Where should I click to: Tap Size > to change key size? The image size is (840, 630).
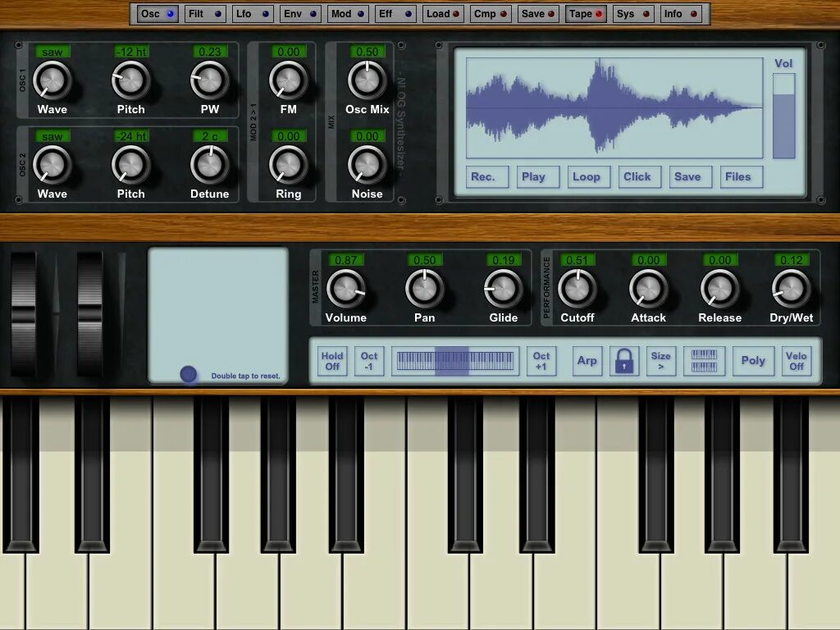click(x=661, y=361)
